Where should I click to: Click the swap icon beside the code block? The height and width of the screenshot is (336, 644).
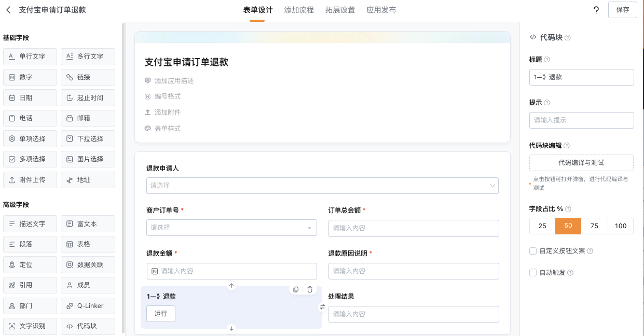(322, 307)
